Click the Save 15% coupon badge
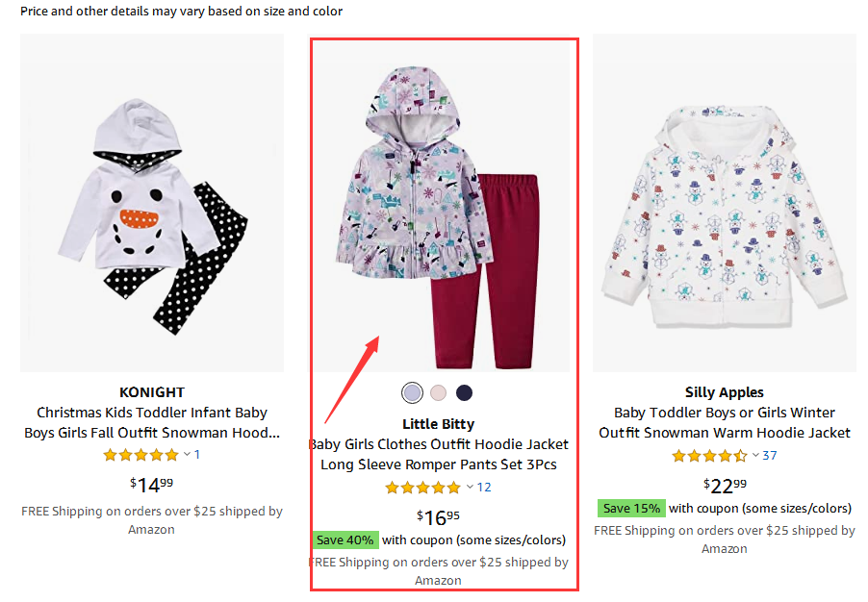 tap(630, 508)
